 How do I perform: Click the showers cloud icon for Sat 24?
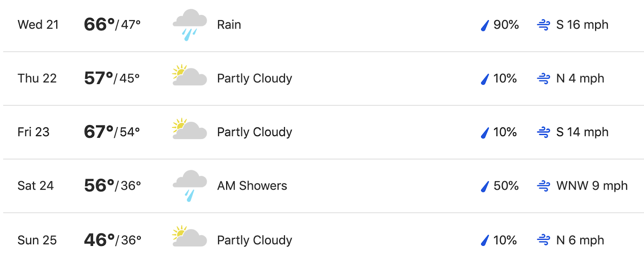tap(190, 186)
